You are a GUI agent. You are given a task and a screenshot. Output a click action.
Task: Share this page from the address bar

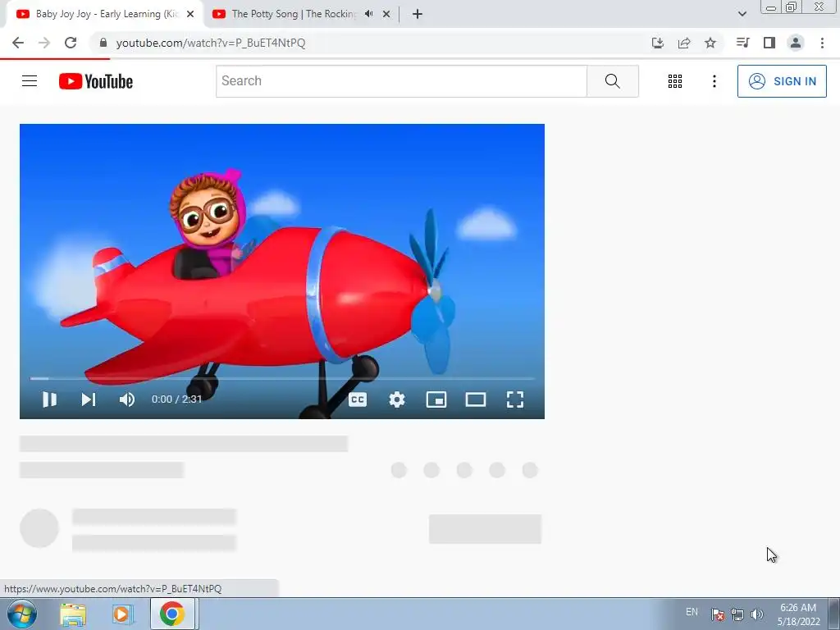coord(683,43)
